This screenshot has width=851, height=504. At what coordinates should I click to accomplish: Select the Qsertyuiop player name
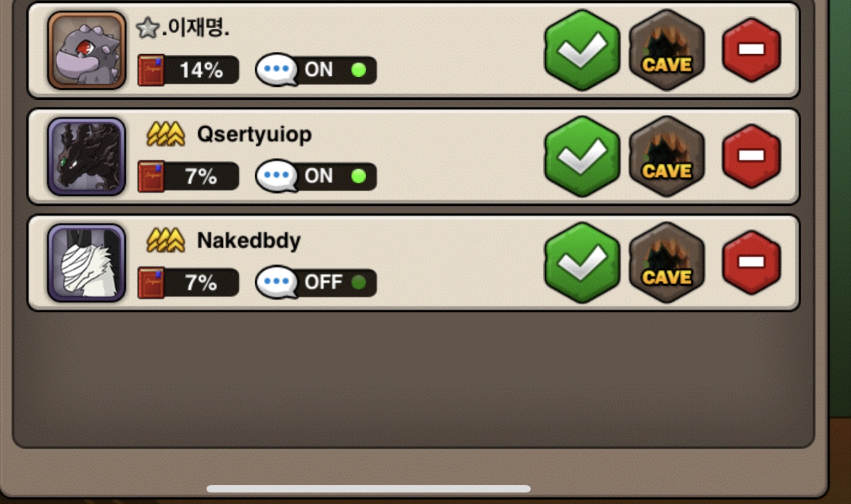point(255,134)
